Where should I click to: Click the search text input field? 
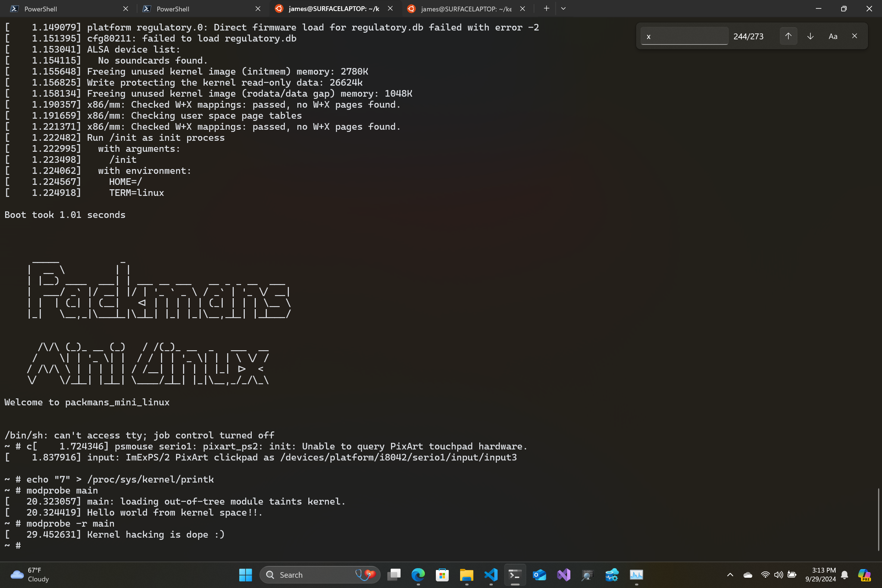click(x=684, y=36)
